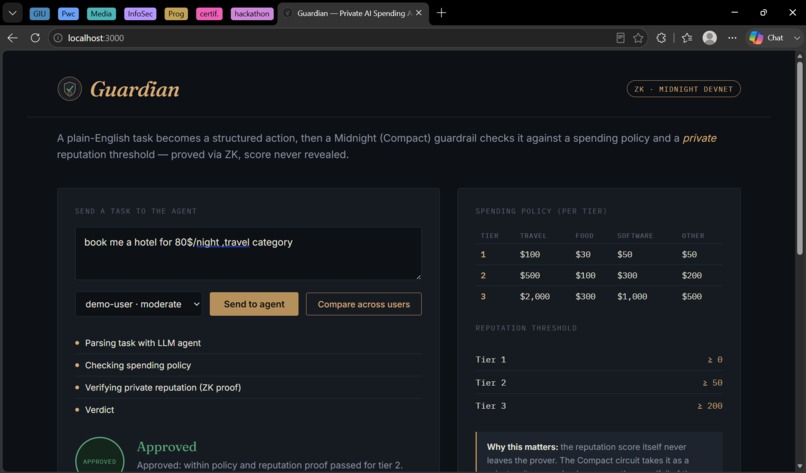Open the tab actions dropdown arrow
This screenshot has width=806, height=473.
(12, 13)
